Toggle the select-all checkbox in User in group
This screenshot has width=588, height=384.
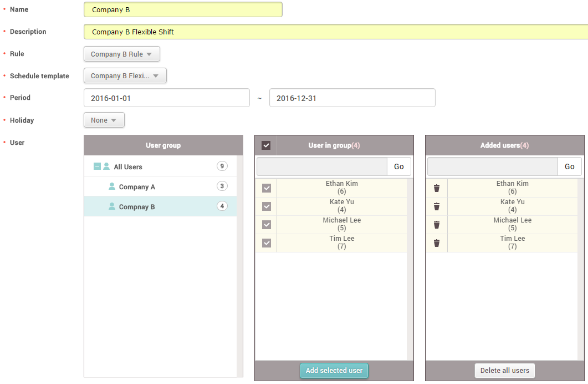click(266, 145)
